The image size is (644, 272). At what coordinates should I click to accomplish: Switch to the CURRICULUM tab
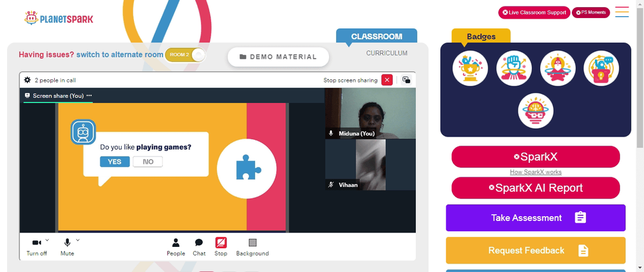[x=387, y=53]
